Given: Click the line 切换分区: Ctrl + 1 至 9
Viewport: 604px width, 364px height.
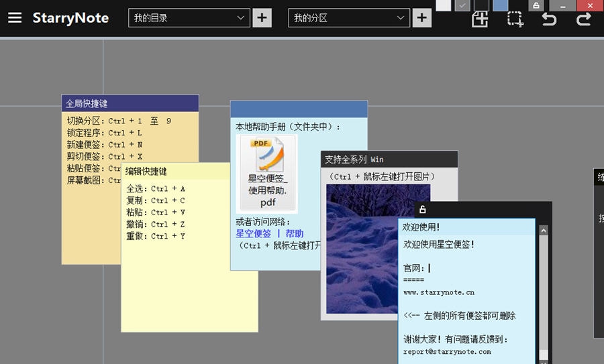Looking at the screenshot, I should tap(119, 121).
